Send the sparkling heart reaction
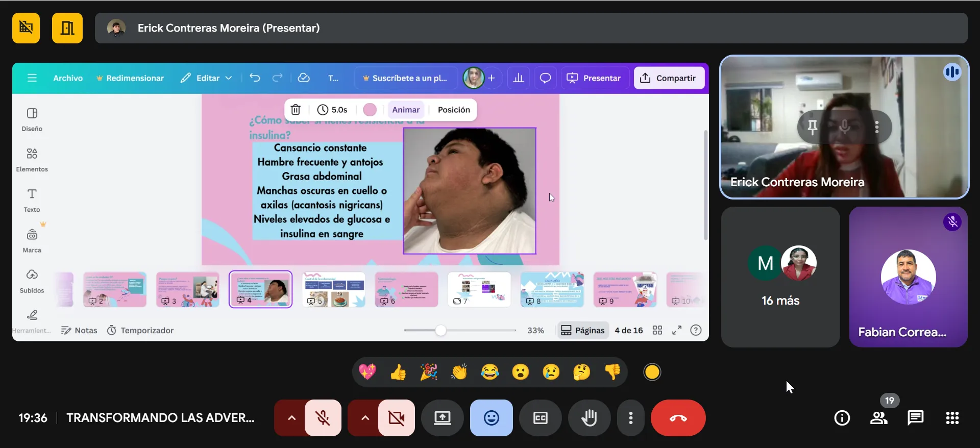The image size is (980, 448). 367,372
